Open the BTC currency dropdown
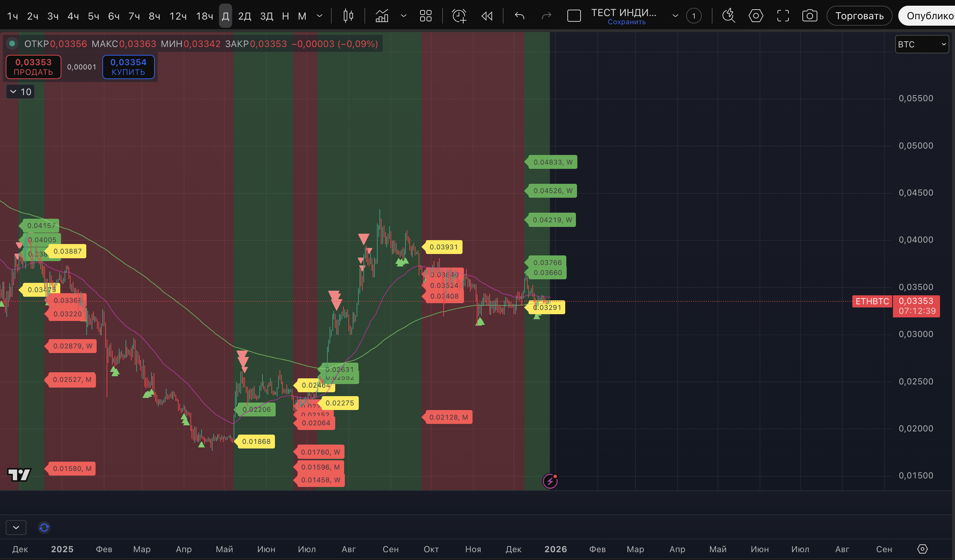This screenshot has width=955, height=560. click(x=921, y=44)
